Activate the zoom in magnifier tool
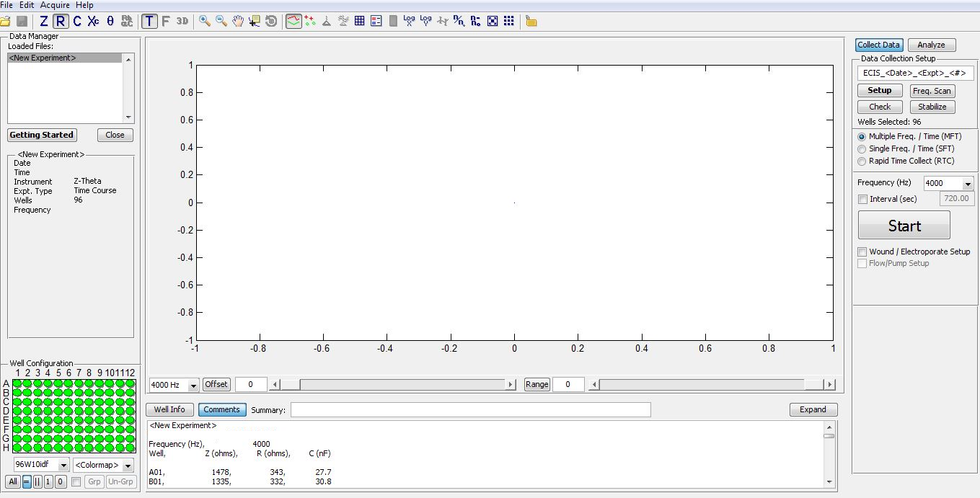 [205, 22]
